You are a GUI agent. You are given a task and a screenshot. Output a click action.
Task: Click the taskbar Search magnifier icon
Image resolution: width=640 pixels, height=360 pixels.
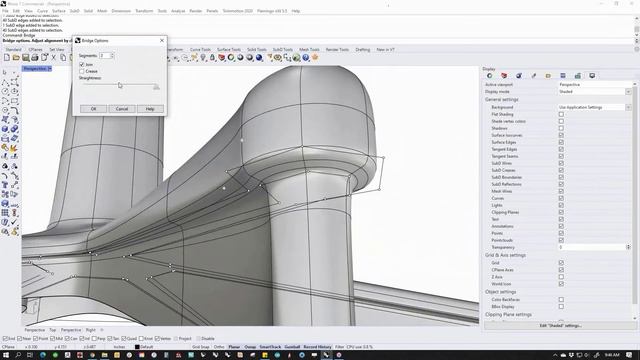click(x=18, y=355)
